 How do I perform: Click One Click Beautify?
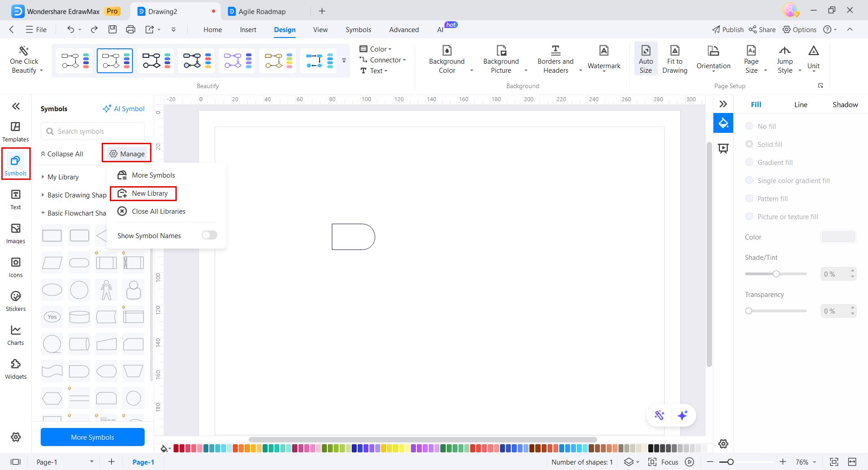pyautogui.click(x=24, y=60)
